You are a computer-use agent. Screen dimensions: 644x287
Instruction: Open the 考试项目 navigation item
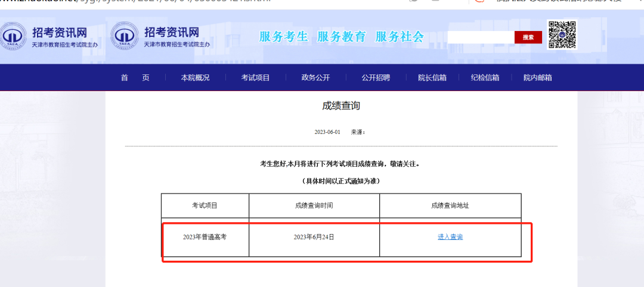pyautogui.click(x=255, y=77)
